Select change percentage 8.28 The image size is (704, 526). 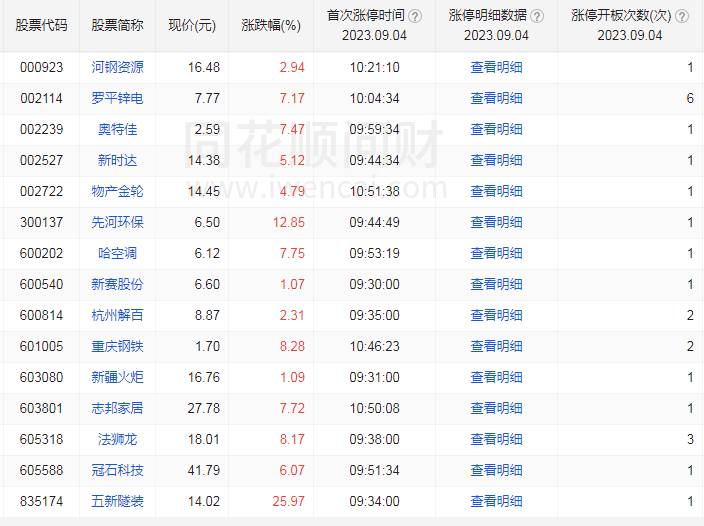point(292,346)
